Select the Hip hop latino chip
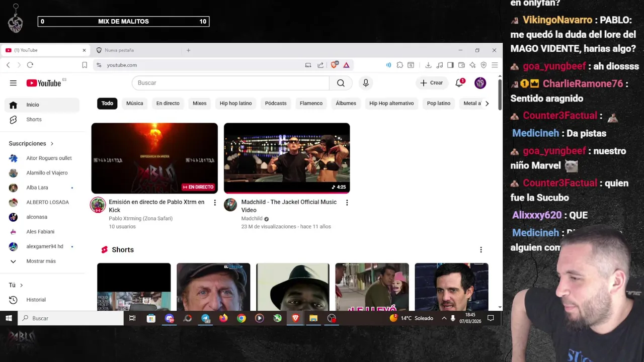This screenshot has height=362, width=644. click(x=235, y=103)
